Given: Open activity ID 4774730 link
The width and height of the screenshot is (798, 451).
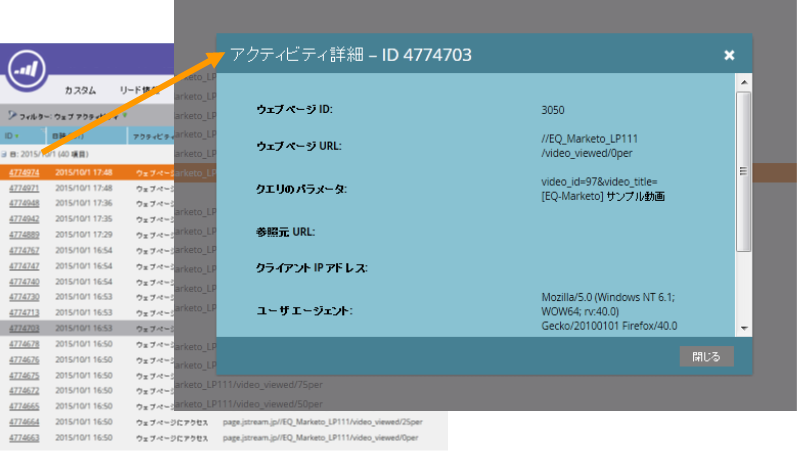Looking at the screenshot, I should click(x=24, y=297).
